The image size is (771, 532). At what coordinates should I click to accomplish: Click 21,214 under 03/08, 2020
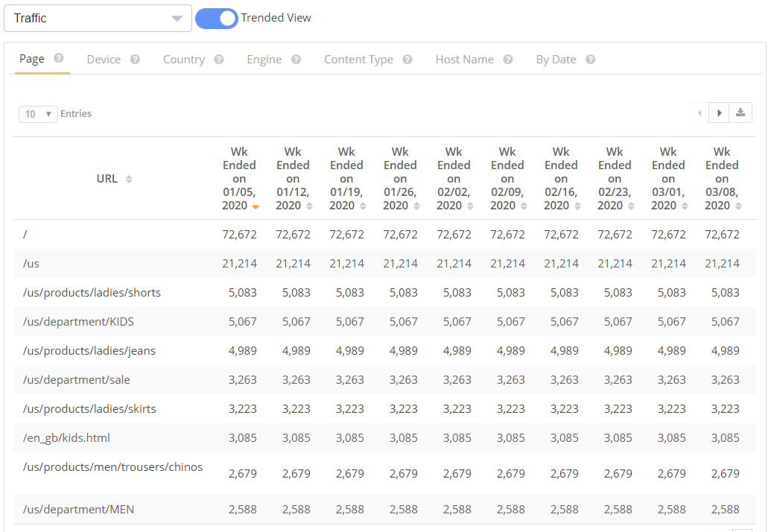[x=722, y=264]
